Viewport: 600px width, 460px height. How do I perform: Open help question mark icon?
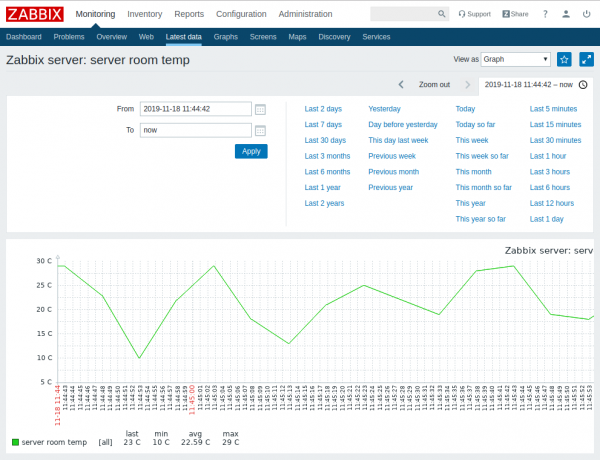pos(545,15)
